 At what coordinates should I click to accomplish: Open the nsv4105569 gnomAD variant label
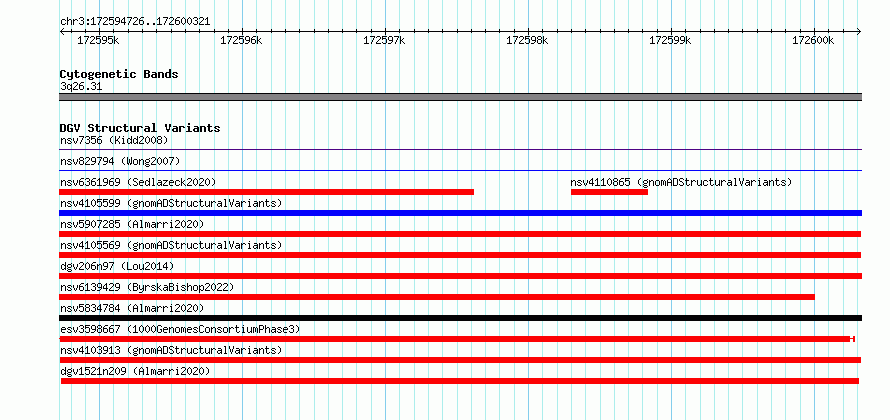[171, 245]
